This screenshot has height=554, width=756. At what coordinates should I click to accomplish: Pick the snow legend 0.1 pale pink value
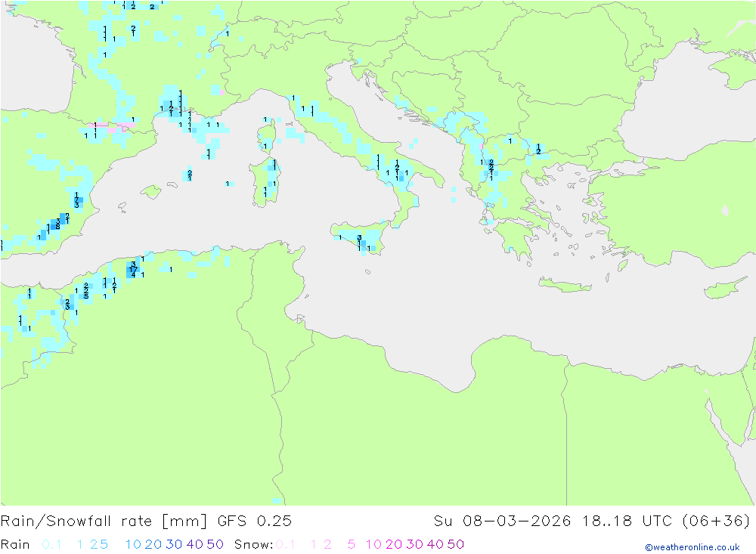pyautogui.click(x=286, y=544)
